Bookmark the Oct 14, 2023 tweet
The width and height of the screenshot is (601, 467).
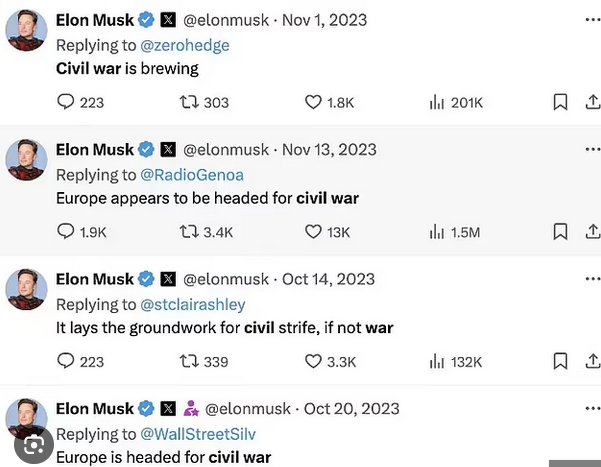coord(560,361)
